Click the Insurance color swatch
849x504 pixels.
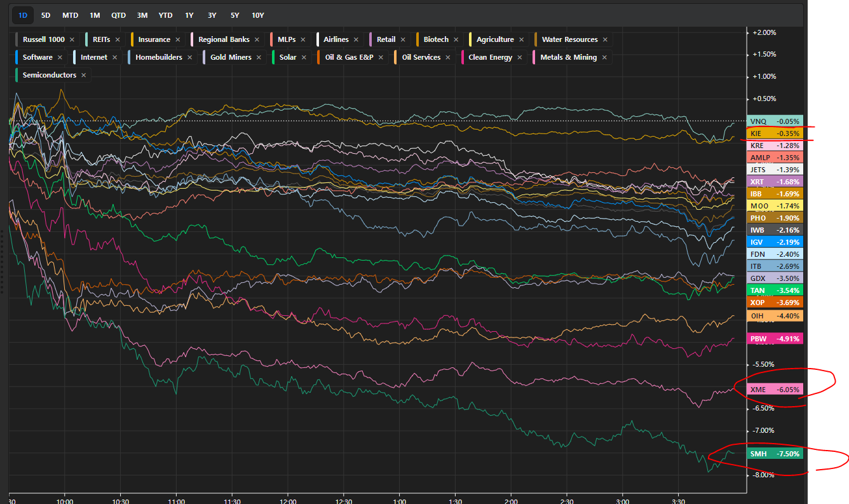tap(133, 39)
